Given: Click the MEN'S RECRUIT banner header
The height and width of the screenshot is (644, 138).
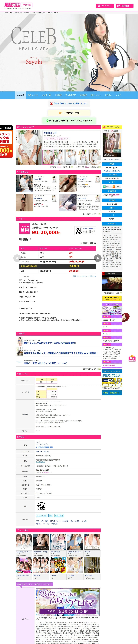Looking at the screenshot, I should pyautogui.click(x=112, y=371).
